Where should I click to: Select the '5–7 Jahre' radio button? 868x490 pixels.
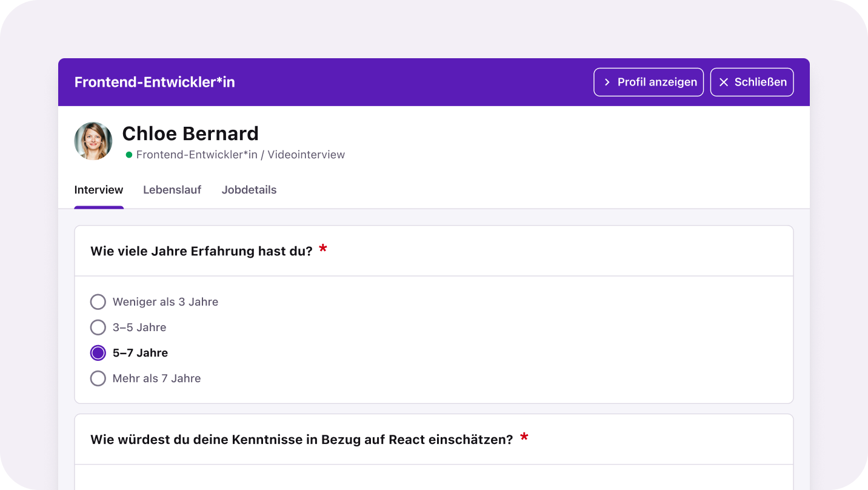point(98,353)
